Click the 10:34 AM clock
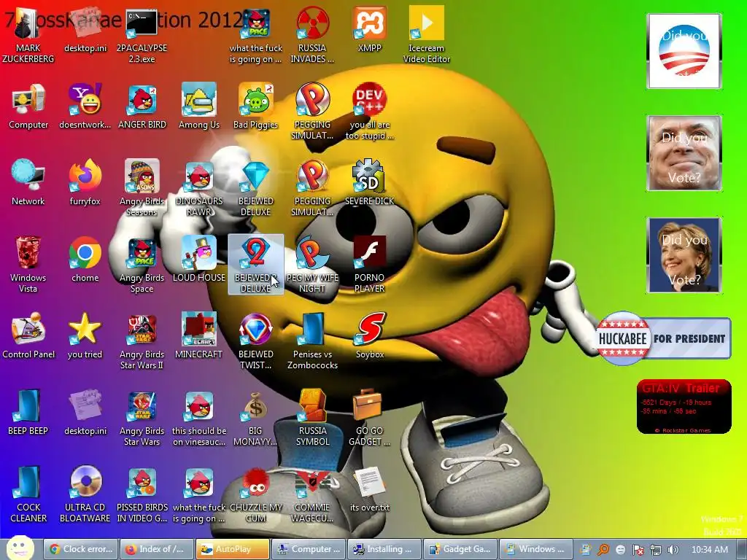The image size is (747, 560). tap(709, 550)
